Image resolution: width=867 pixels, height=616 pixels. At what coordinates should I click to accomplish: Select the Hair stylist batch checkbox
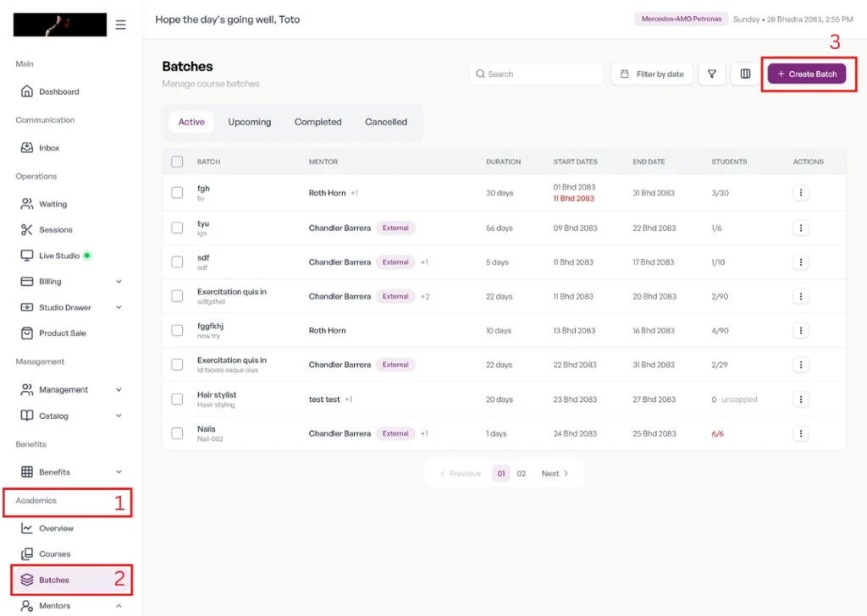click(x=177, y=399)
